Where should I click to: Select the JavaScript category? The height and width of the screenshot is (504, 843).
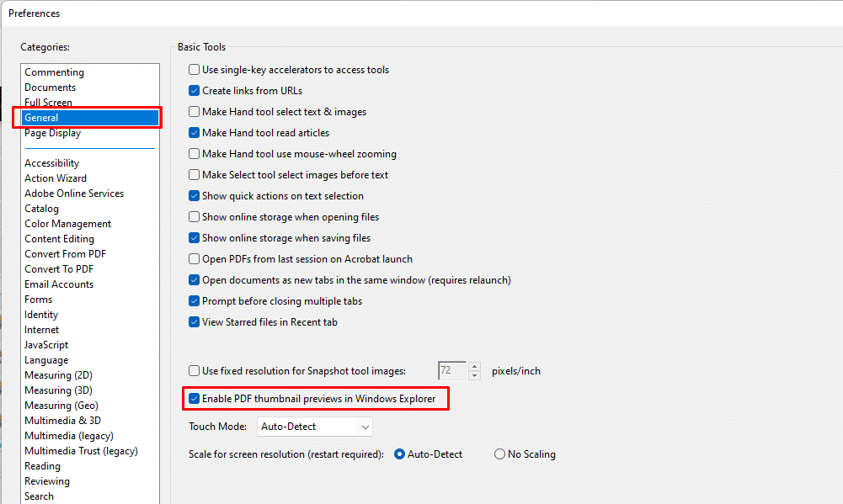46,345
